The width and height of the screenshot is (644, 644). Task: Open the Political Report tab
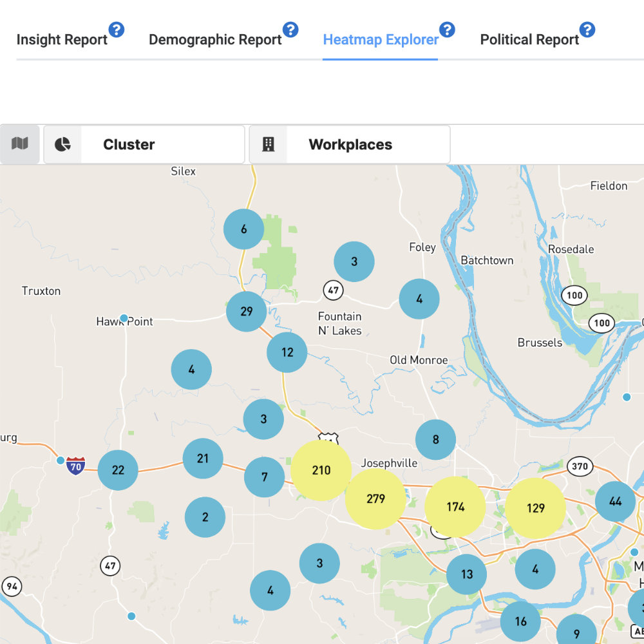pyautogui.click(x=529, y=40)
